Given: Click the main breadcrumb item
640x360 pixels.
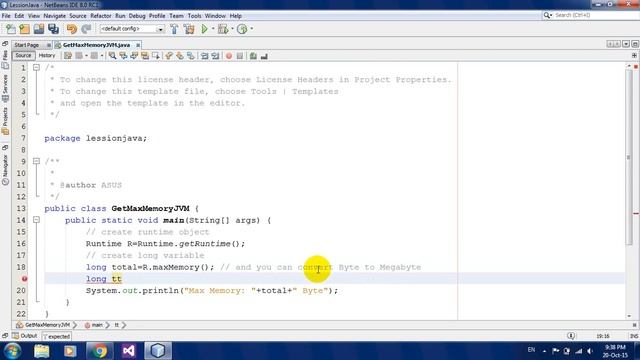Looking at the screenshot, I should coord(94,325).
